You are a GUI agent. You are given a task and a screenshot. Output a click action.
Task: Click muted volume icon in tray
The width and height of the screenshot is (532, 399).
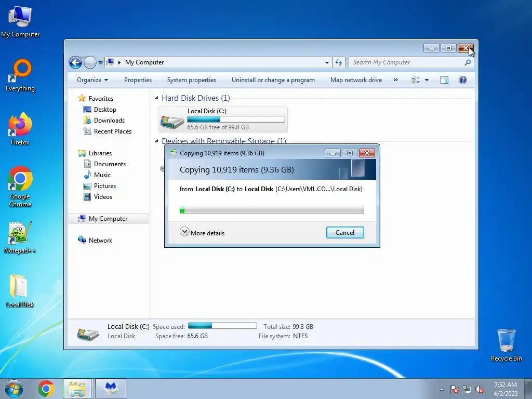[480, 389]
